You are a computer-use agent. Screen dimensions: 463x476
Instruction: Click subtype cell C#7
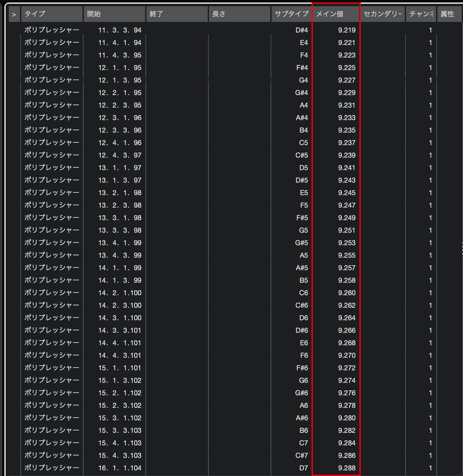click(x=302, y=455)
